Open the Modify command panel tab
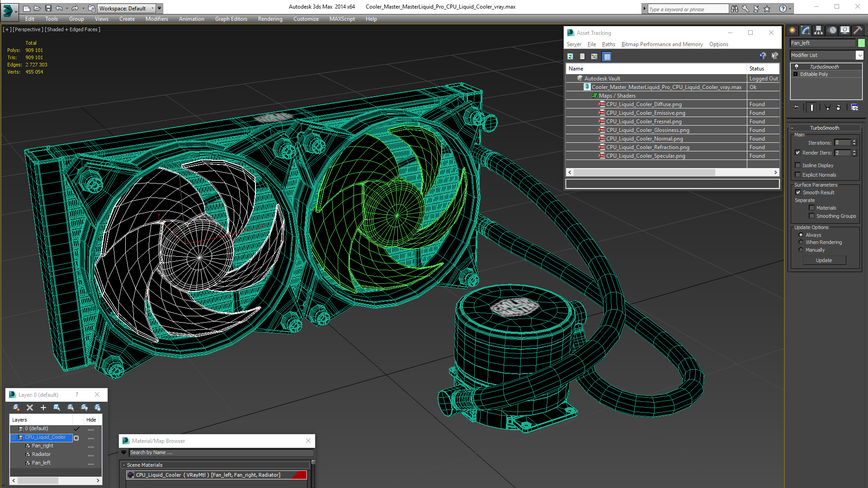The height and width of the screenshot is (488, 868). click(x=806, y=30)
